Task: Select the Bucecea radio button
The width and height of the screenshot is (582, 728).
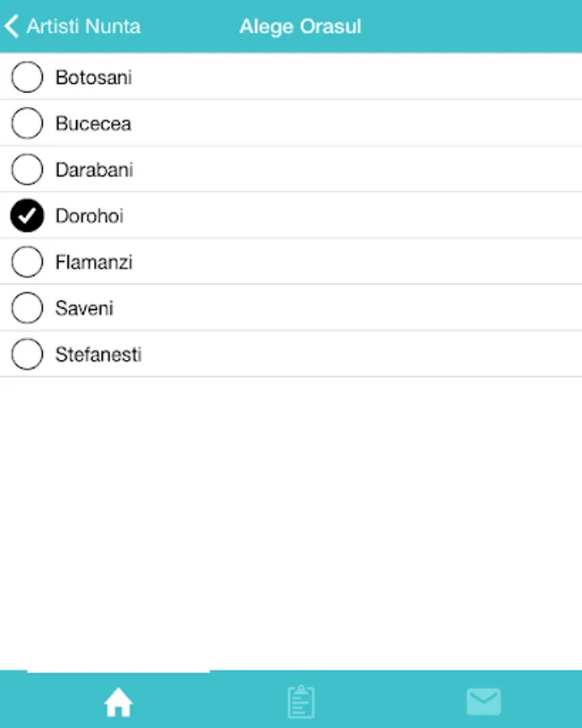Action: 28,124
